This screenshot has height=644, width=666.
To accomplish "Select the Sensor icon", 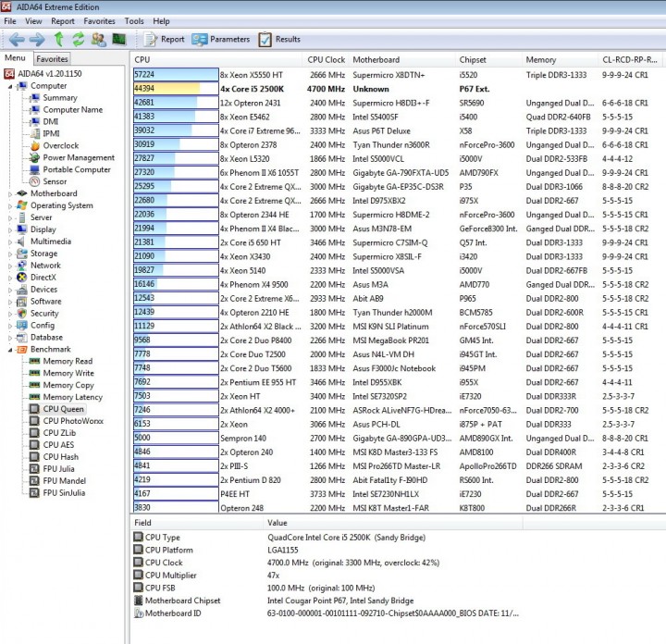I will (35, 181).
